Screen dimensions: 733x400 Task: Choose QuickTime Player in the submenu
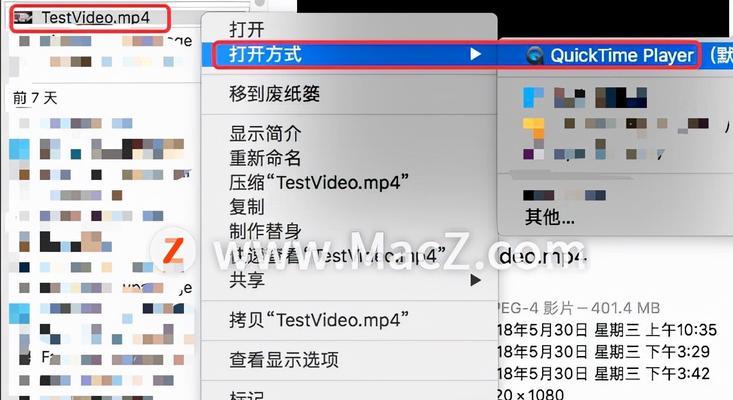(621, 56)
